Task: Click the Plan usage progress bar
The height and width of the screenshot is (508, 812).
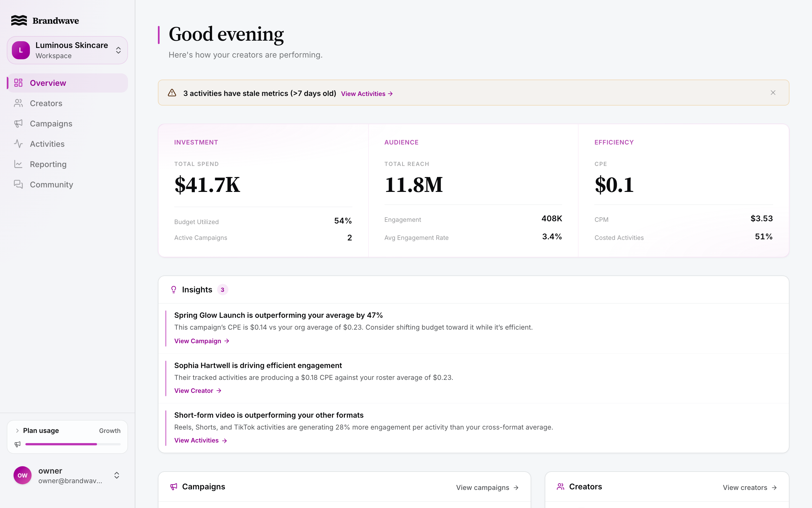Action: (73, 444)
